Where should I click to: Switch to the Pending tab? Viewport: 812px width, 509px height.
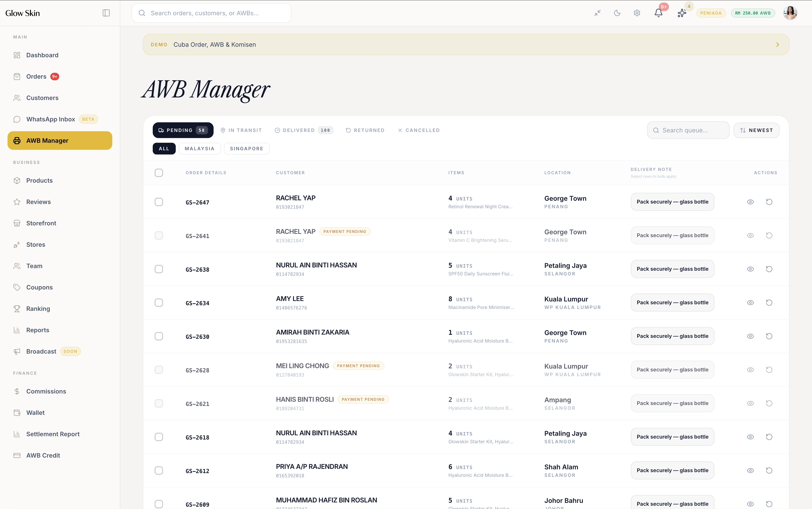[x=183, y=130]
